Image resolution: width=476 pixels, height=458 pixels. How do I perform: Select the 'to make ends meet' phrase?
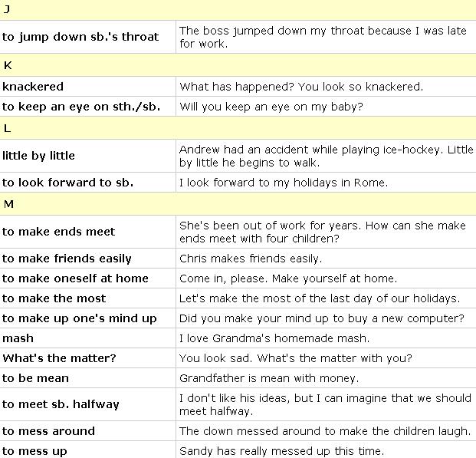click(x=58, y=232)
